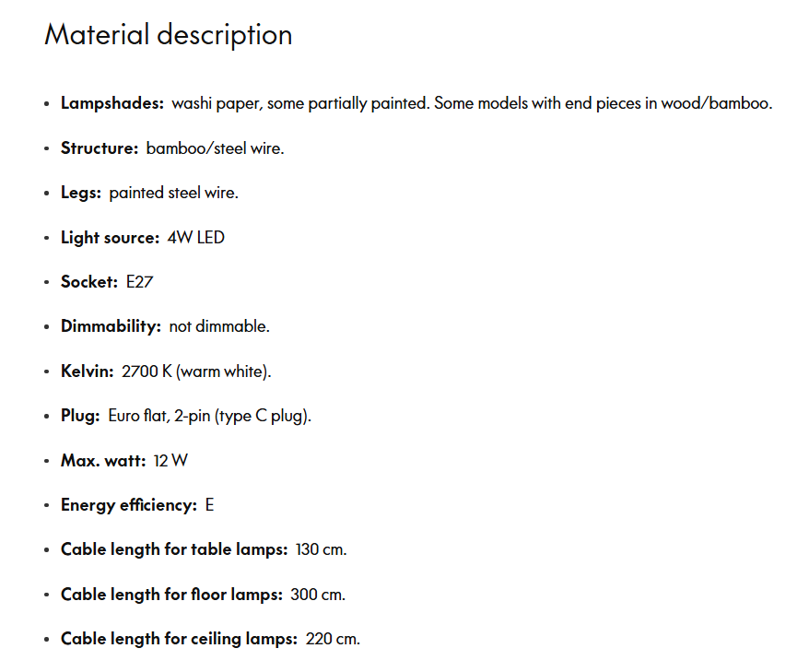Click the "Energy efficiency:" label

pos(129,505)
